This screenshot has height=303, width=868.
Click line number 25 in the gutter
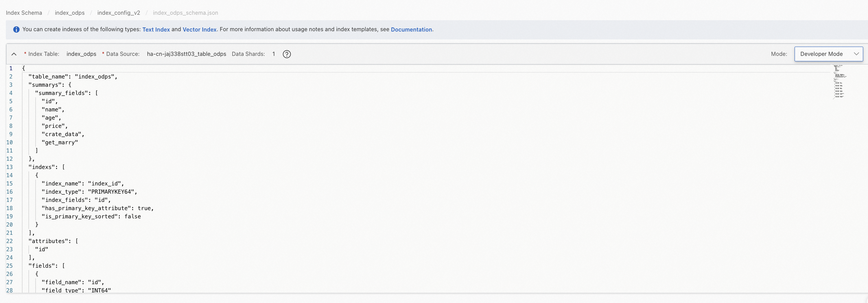[x=10, y=266]
